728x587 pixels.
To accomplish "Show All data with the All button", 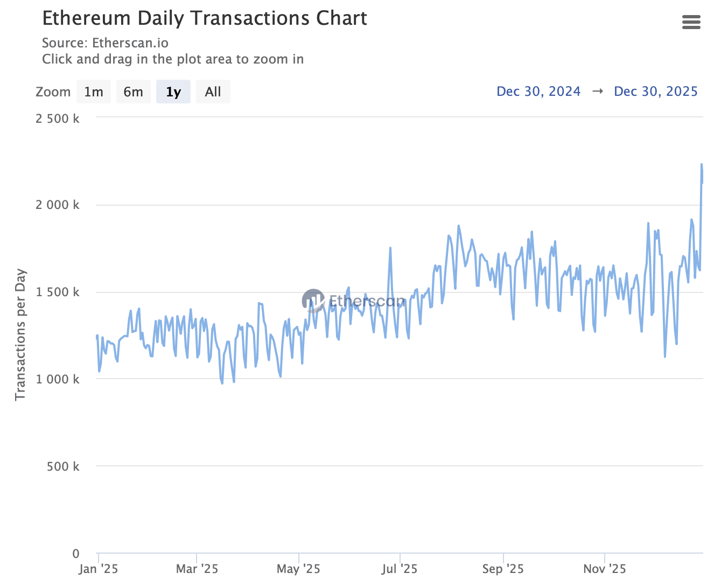I will point(213,92).
